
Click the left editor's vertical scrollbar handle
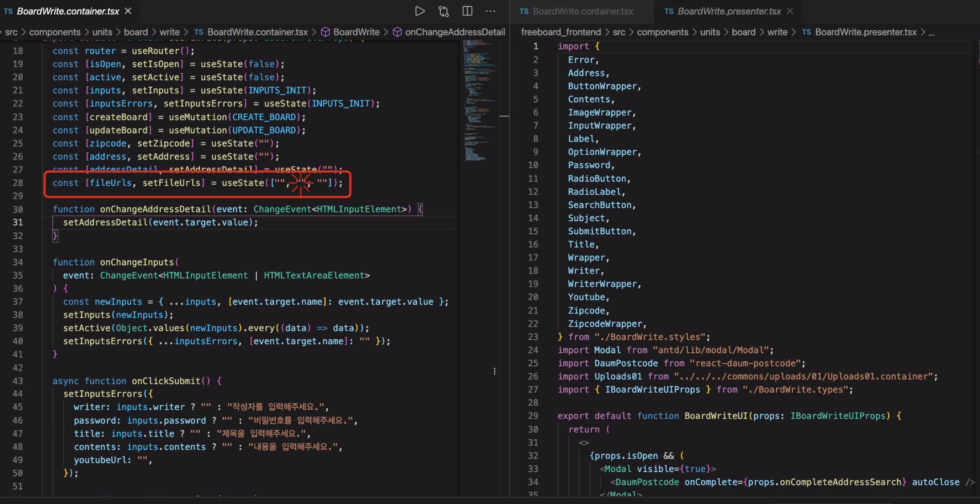tap(504, 116)
